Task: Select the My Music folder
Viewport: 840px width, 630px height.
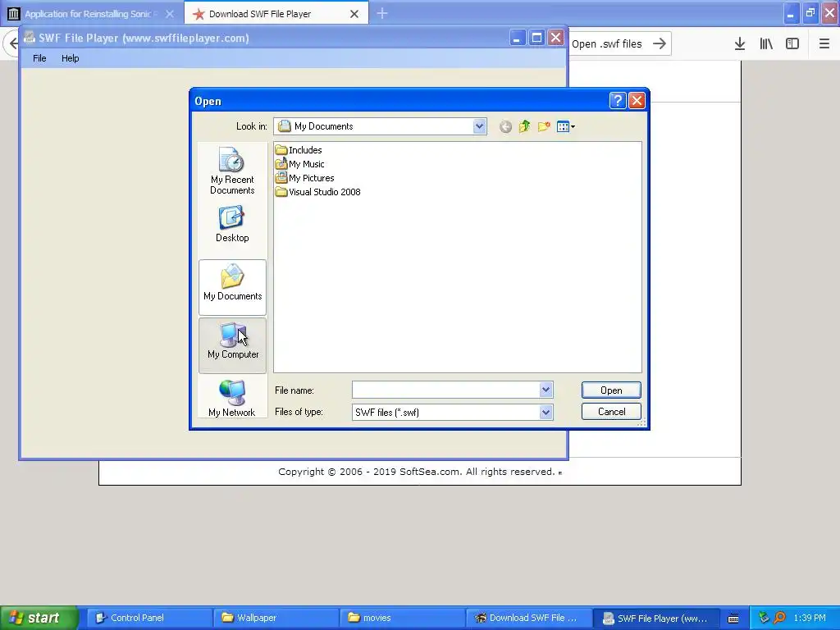Action: coord(299,164)
